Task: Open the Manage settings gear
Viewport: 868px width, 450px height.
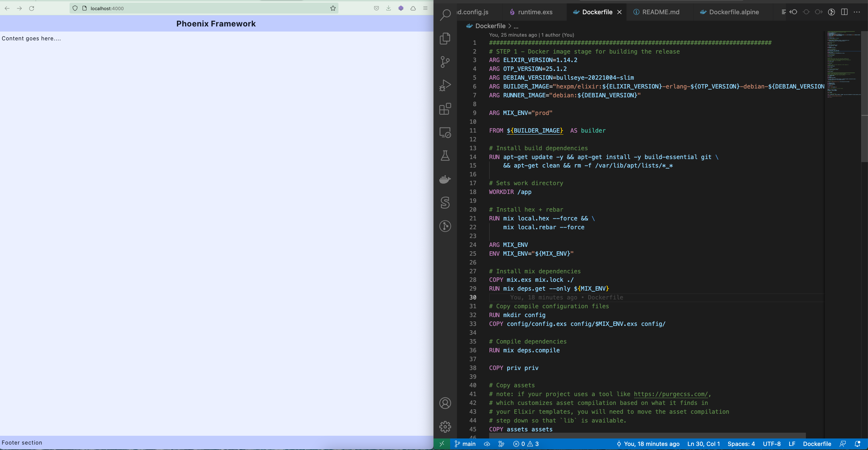Action: coord(445,427)
